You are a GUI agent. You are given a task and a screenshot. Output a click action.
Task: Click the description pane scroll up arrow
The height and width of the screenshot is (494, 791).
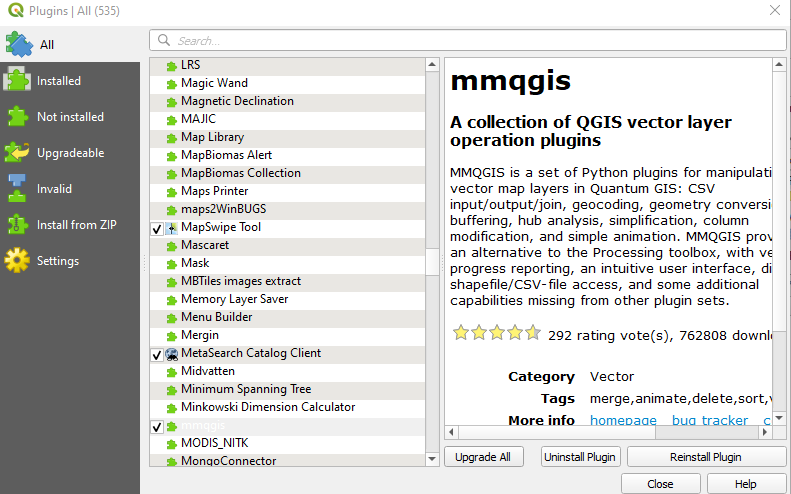coord(778,65)
